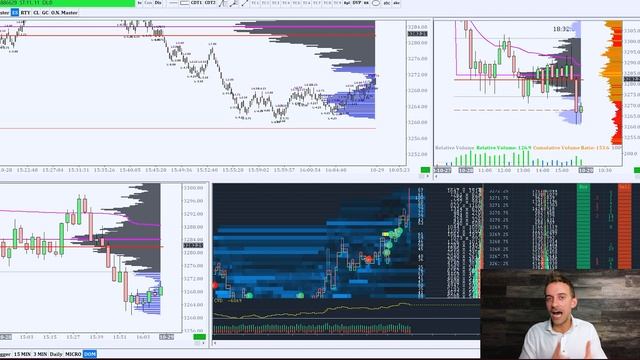The width and height of the screenshot is (640, 360).
Task: Click the 10-28 date marker on volume chart
Action: pos(466,170)
